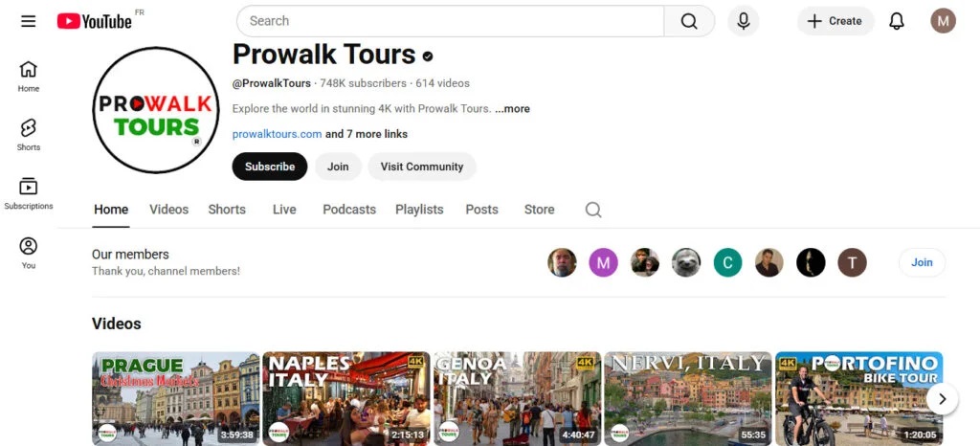Switch to the Playlists tab
Image resolution: width=980 pixels, height=446 pixels.
click(419, 210)
